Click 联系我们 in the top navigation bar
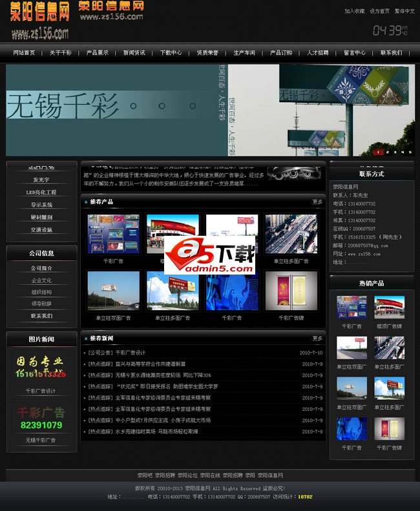This screenshot has width=420, height=511. 392,53
